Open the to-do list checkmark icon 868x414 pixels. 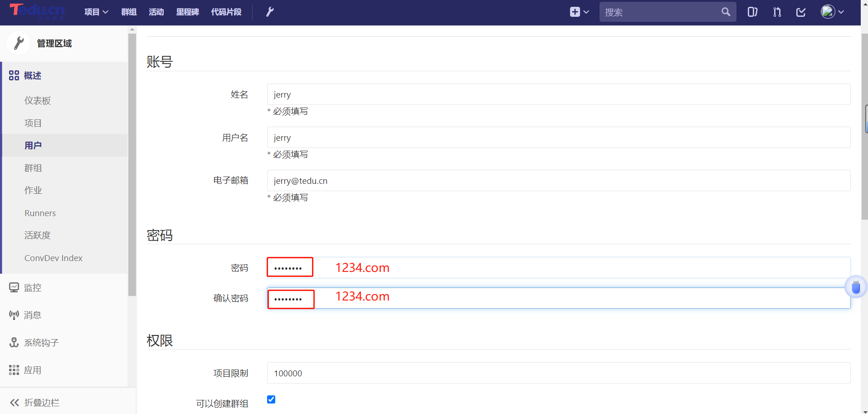(x=801, y=12)
